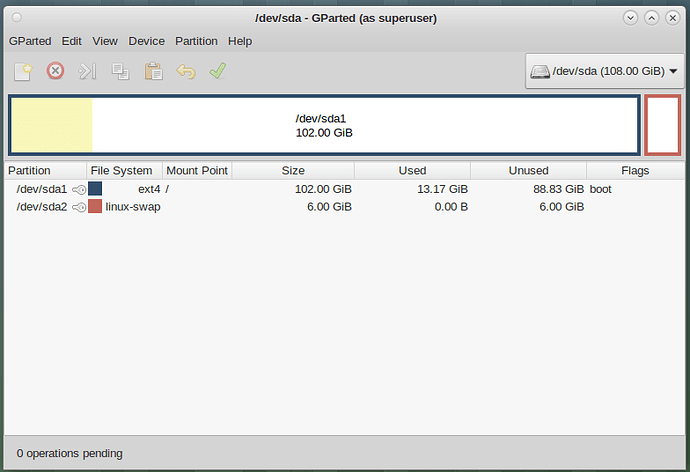
Task: Click the ext4 file system cell
Action: click(149, 189)
